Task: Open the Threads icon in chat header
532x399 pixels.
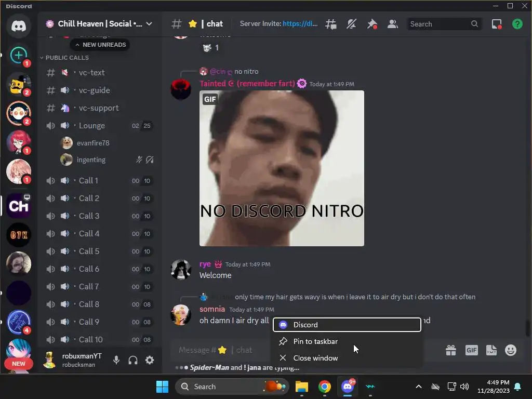Action: (331, 24)
